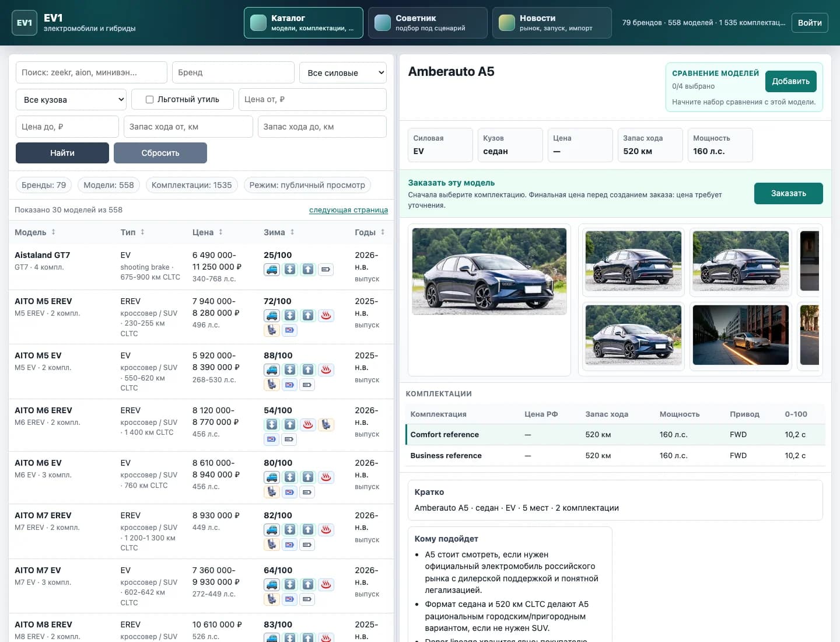Click the battery icon in AITO M7 EV row

pos(307,599)
